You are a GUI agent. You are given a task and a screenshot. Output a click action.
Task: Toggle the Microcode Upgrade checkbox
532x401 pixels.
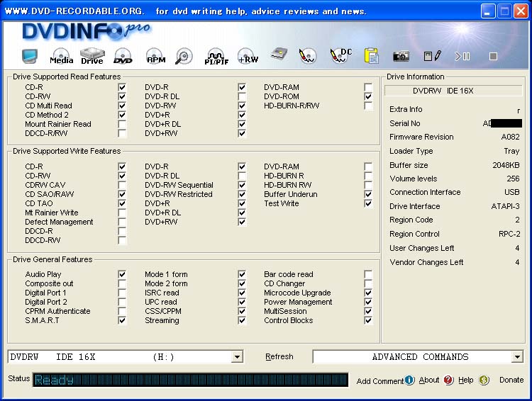(367, 293)
